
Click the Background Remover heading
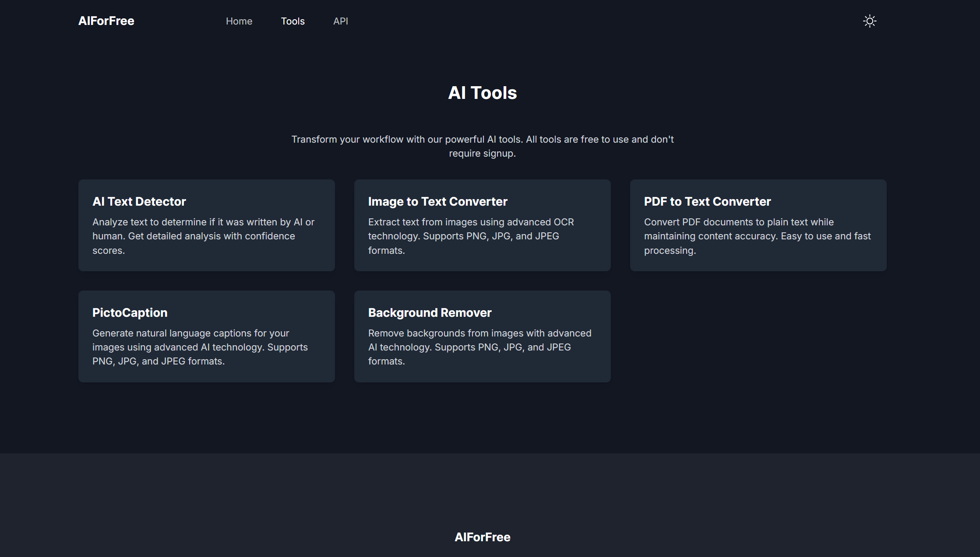[x=430, y=312]
